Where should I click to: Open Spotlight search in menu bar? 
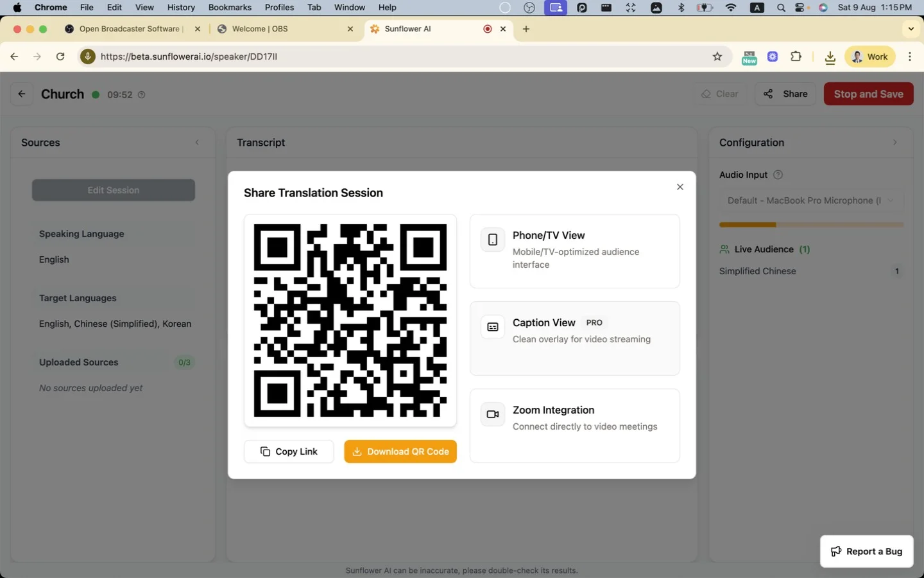(x=781, y=8)
